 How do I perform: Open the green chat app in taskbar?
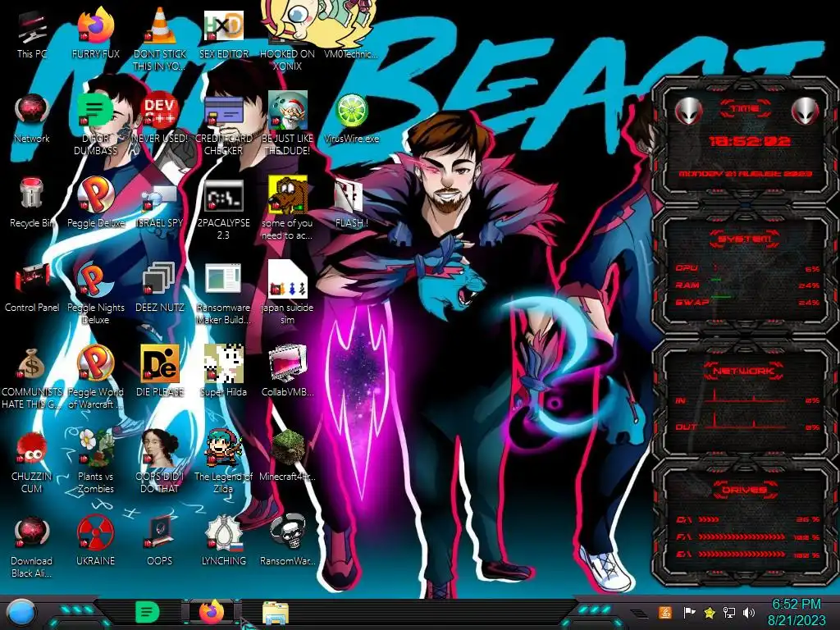click(x=148, y=612)
